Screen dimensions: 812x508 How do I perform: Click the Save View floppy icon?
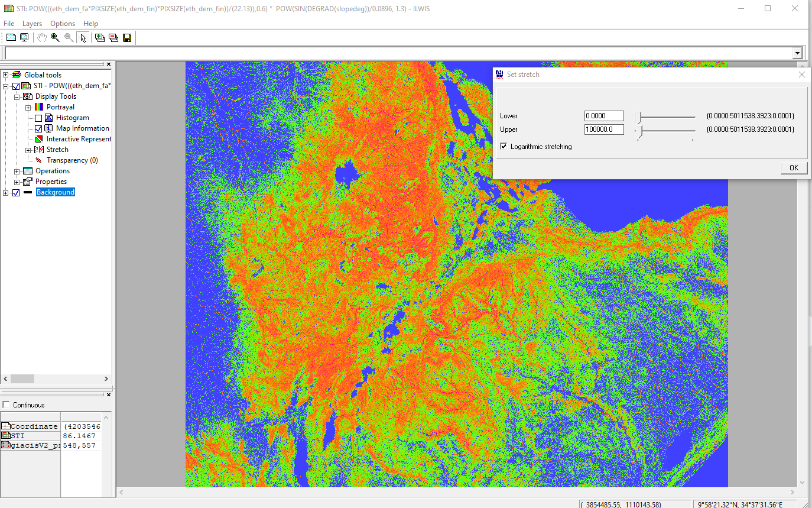click(x=126, y=37)
